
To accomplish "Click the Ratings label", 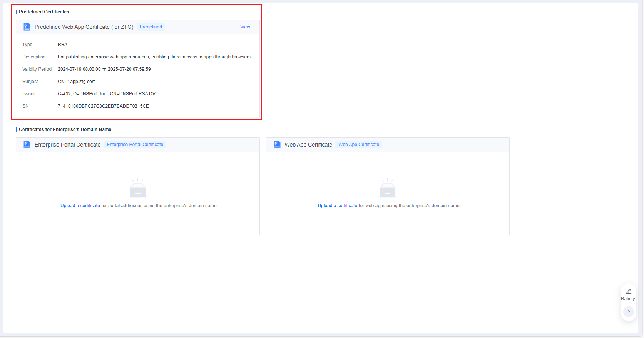I will coord(629,299).
